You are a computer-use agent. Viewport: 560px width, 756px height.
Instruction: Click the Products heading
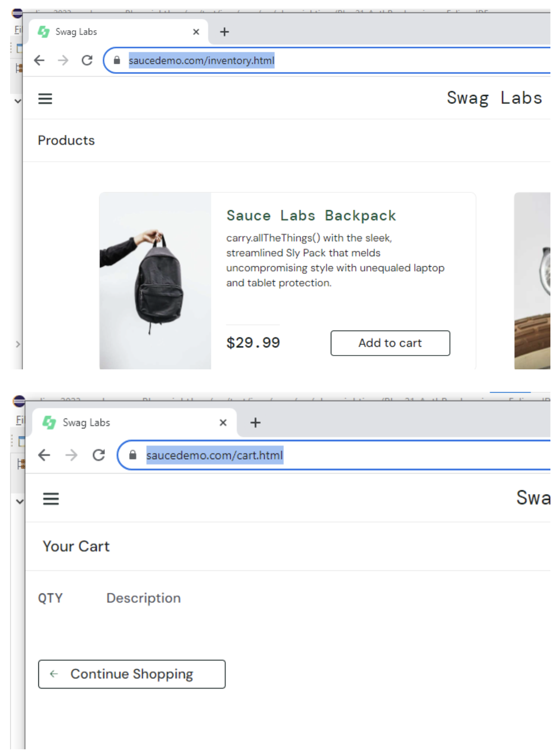tap(66, 141)
